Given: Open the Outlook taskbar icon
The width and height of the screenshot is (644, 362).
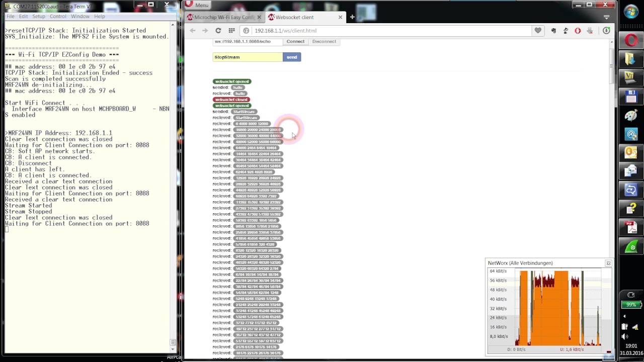Looking at the screenshot, I should coord(631,153).
